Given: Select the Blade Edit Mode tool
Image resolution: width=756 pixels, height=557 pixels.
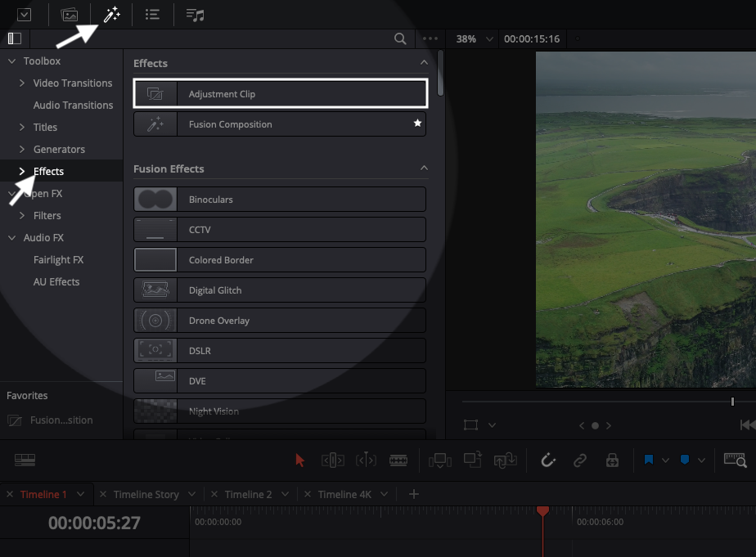Looking at the screenshot, I should (398, 460).
